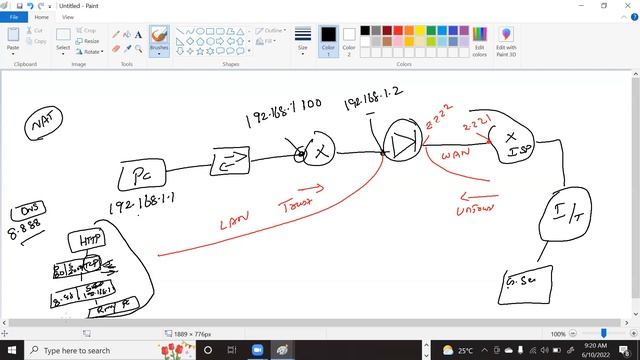Pick the purple color swatch

[x=464, y=31]
